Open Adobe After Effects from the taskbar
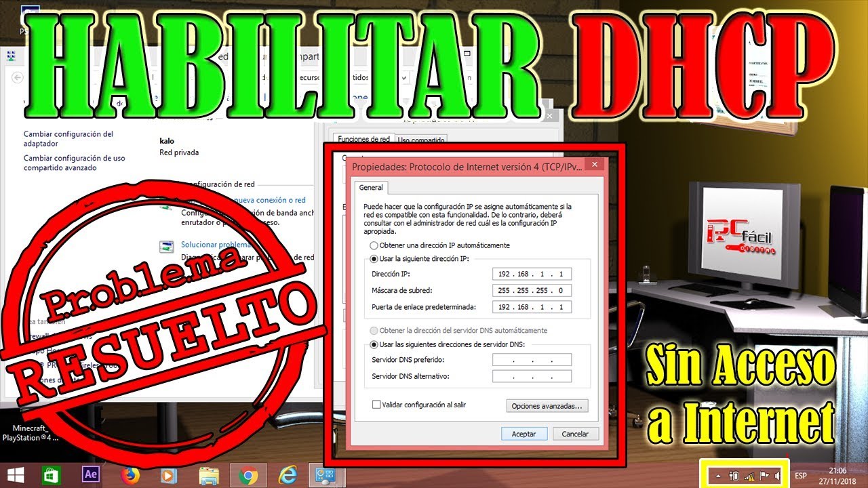 [91, 475]
